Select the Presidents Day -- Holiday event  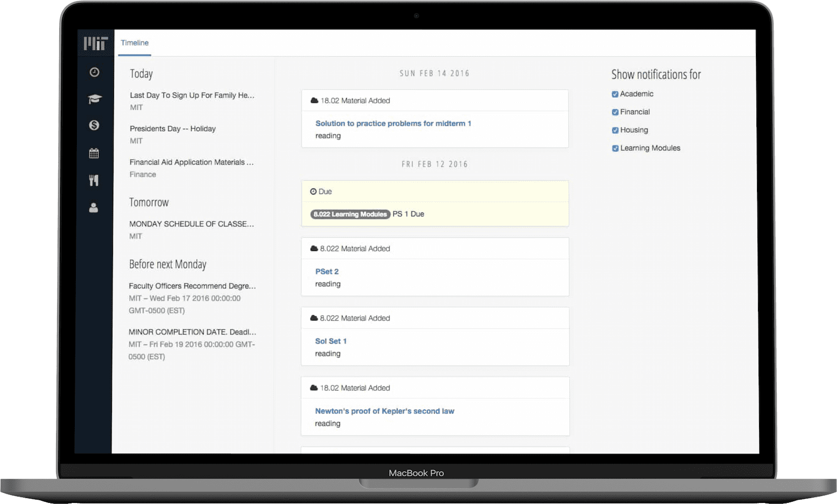tap(173, 129)
